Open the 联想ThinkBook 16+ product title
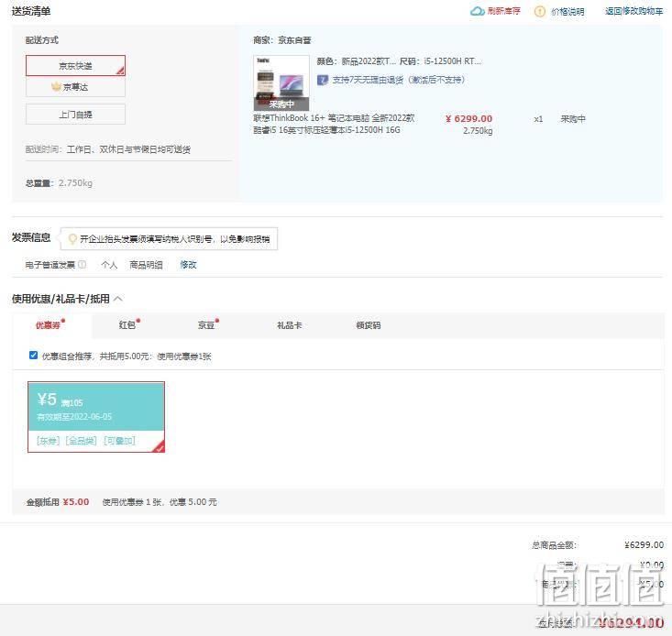The image size is (672, 636). pyautogui.click(x=334, y=124)
